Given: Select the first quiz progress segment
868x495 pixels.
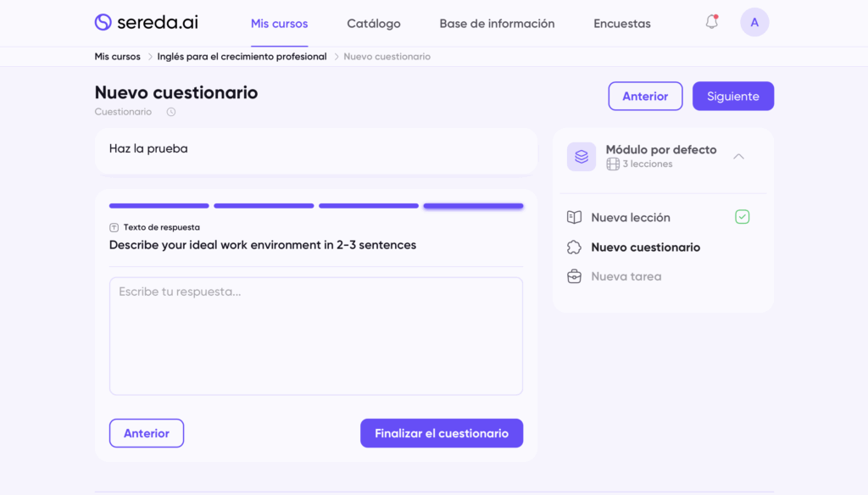Looking at the screenshot, I should click(159, 206).
